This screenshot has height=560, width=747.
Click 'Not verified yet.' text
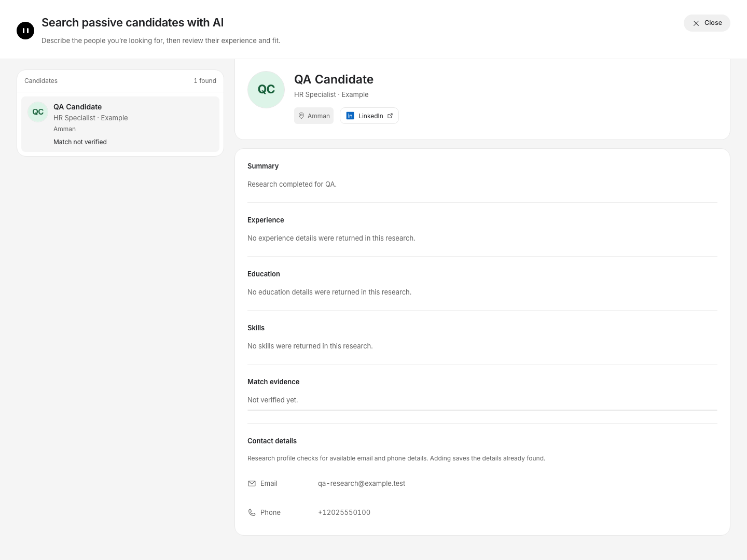(273, 400)
